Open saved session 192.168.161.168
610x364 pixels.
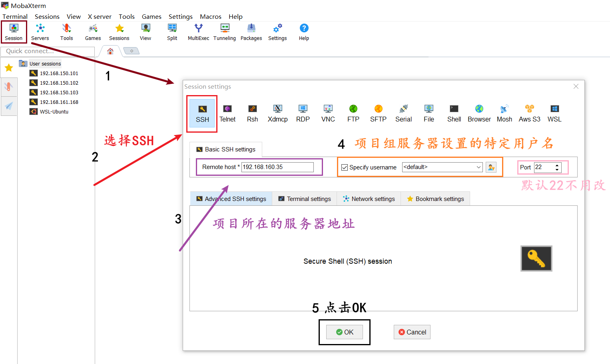click(54, 102)
